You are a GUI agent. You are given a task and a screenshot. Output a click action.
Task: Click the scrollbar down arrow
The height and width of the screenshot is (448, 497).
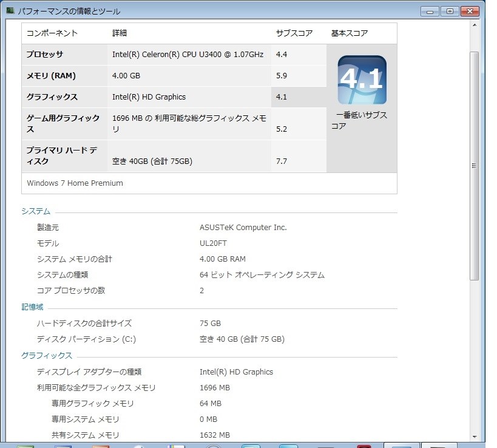coord(474,436)
